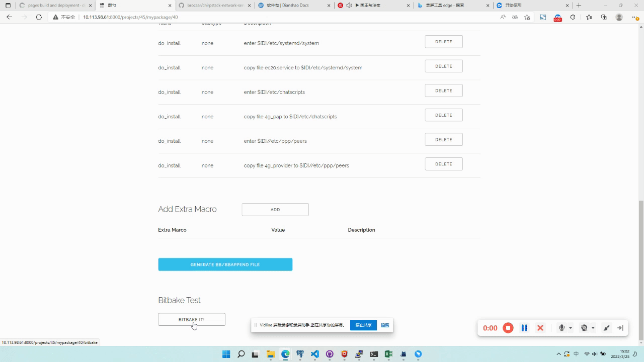Open Windows taskbar Search
This screenshot has height=362, width=644.
click(241, 354)
